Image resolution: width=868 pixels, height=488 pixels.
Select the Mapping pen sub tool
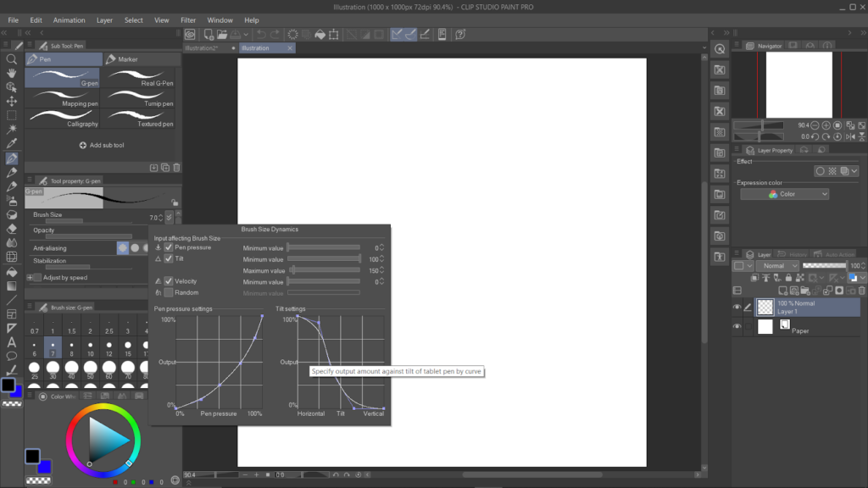64,98
